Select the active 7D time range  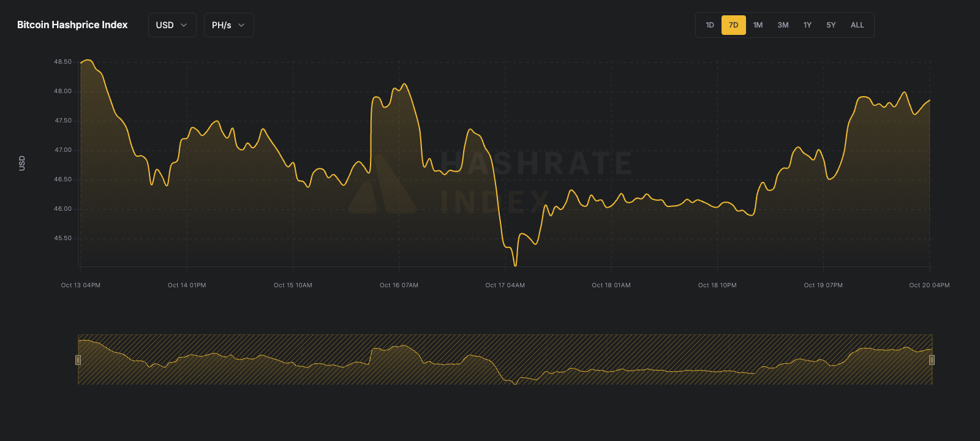point(733,25)
